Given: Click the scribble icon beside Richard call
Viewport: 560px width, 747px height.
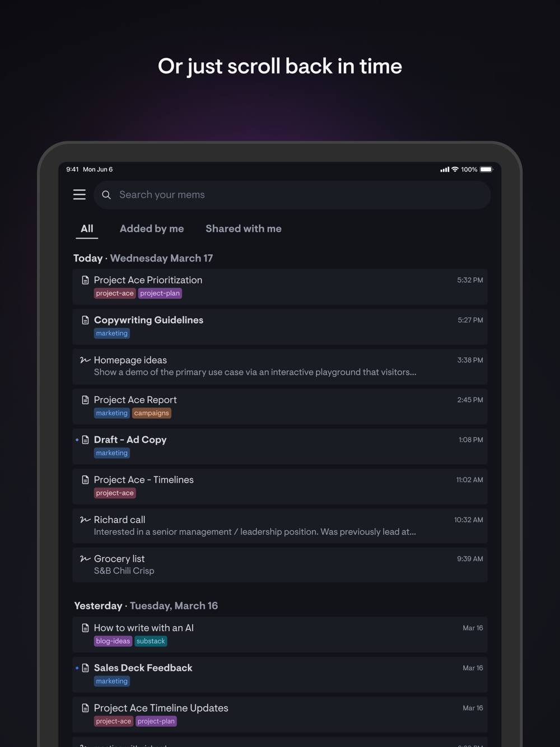Looking at the screenshot, I should coord(85,520).
